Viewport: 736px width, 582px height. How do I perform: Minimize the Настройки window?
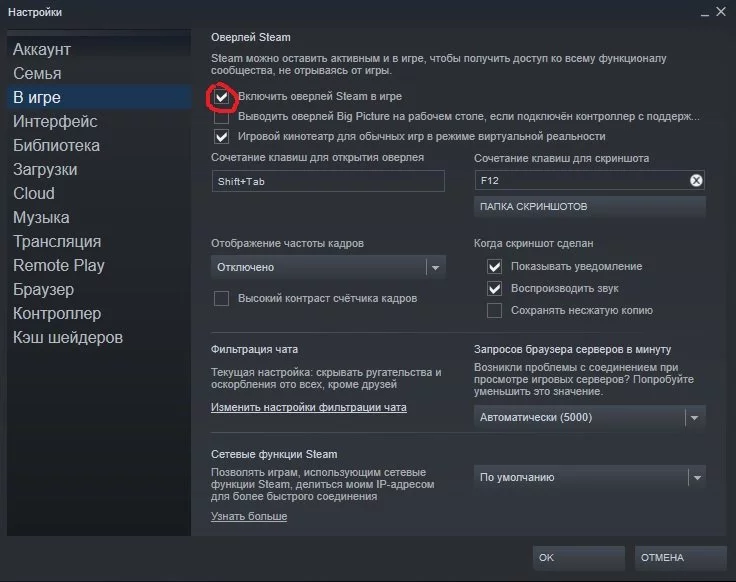pos(704,13)
